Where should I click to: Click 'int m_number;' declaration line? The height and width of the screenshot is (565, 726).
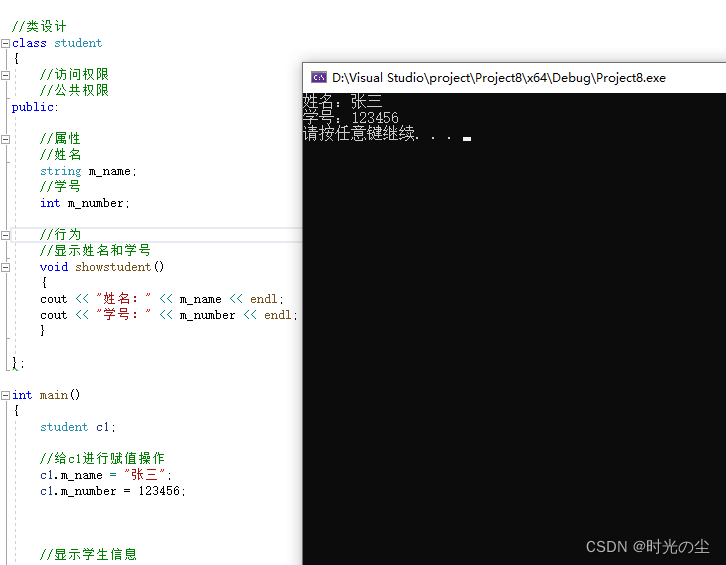coord(85,203)
